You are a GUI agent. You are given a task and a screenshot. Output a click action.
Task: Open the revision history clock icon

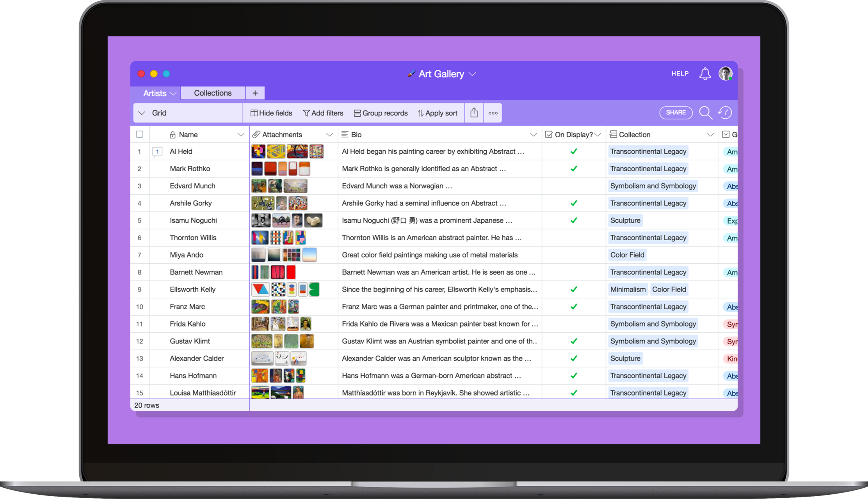(x=725, y=113)
